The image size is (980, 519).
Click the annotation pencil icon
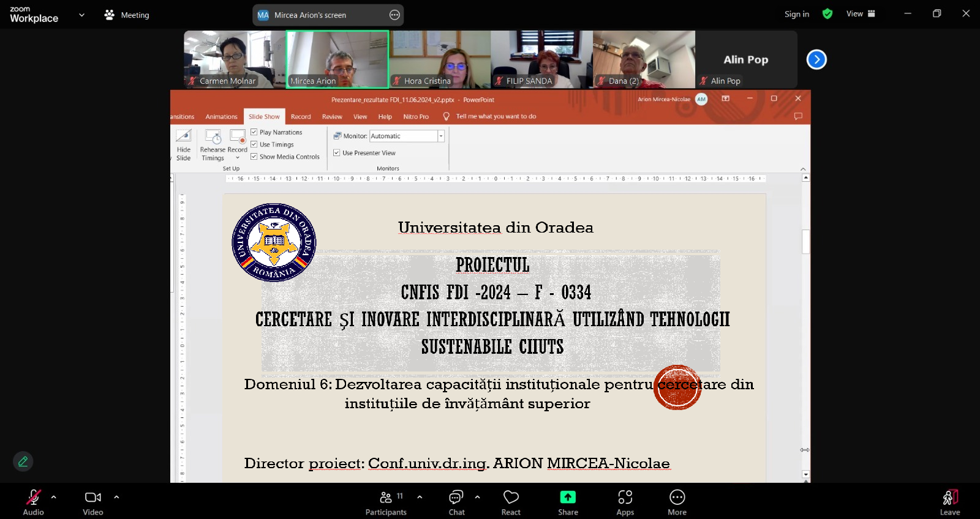click(x=23, y=461)
